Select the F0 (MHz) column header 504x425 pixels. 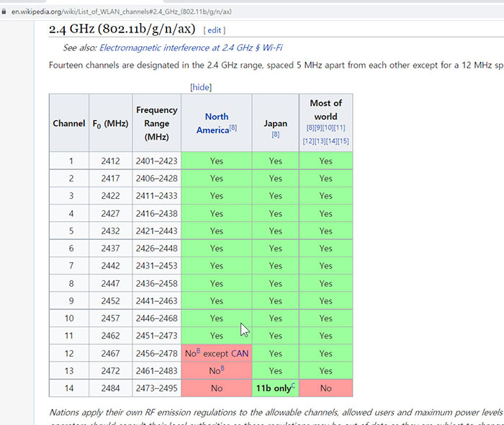pos(110,123)
